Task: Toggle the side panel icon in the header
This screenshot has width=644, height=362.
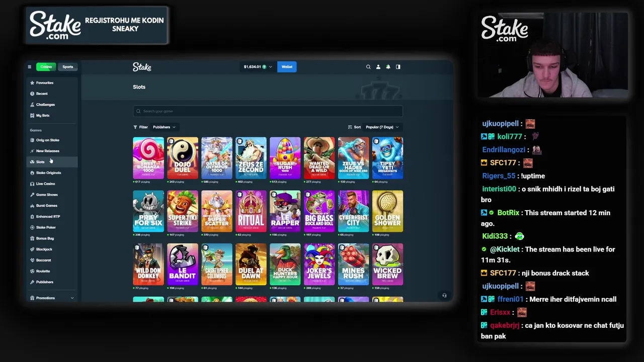Action: [398, 67]
